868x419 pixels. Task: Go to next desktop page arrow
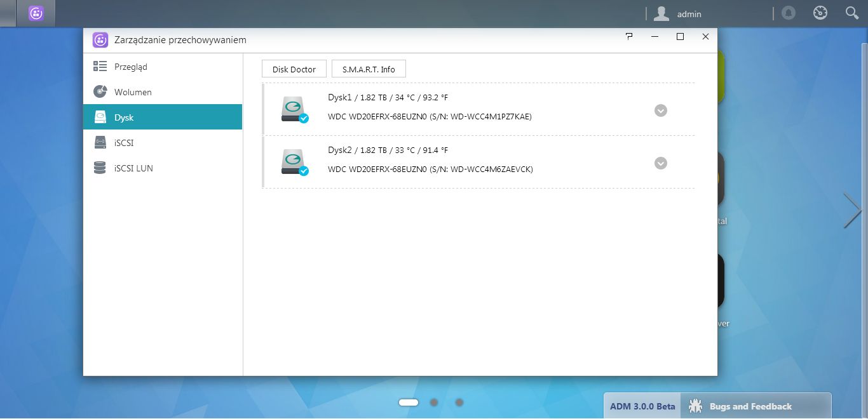click(852, 210)
